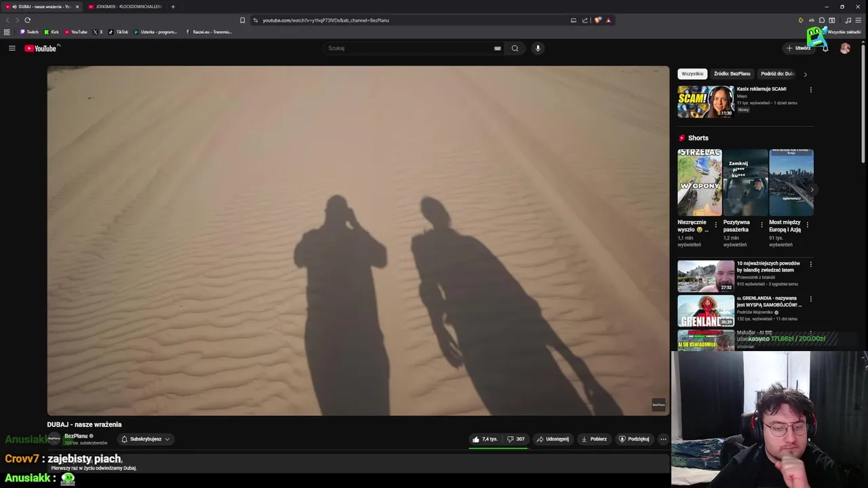Switch to the DUBAJ - nasze wrażenia tab
Image resolution: width=868 pixels, height=488 pixels.
(x=41, y=7)
